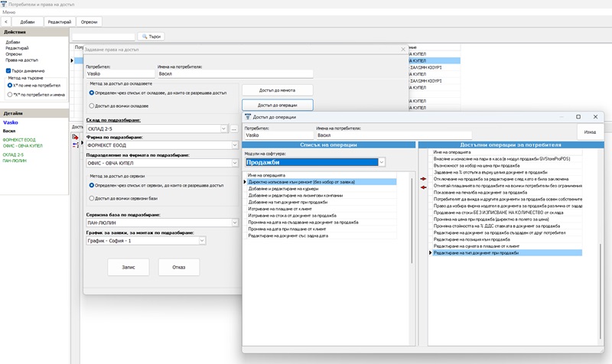Select Определен чрез списък от сервизи radio
Screen dimensions: 612x364
92,185
